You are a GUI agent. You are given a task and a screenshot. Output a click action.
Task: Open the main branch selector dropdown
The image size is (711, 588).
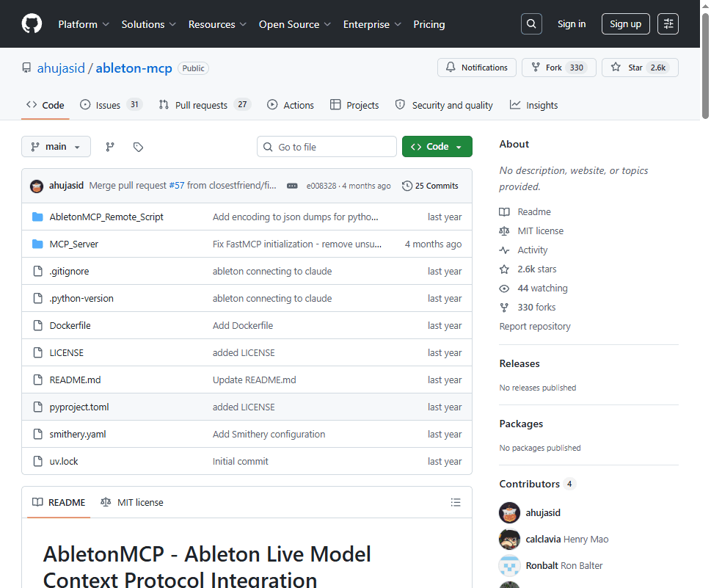click(56, 147)
